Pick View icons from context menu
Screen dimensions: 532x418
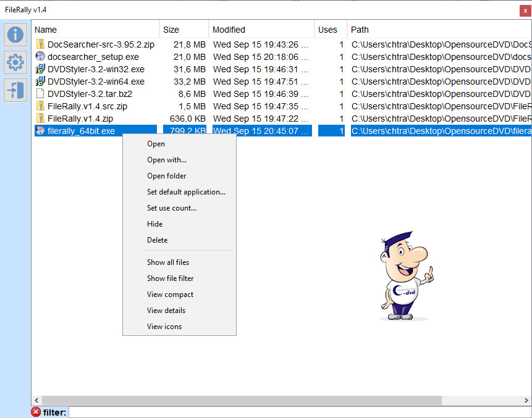pyautogui.click(x=164, y=327)
